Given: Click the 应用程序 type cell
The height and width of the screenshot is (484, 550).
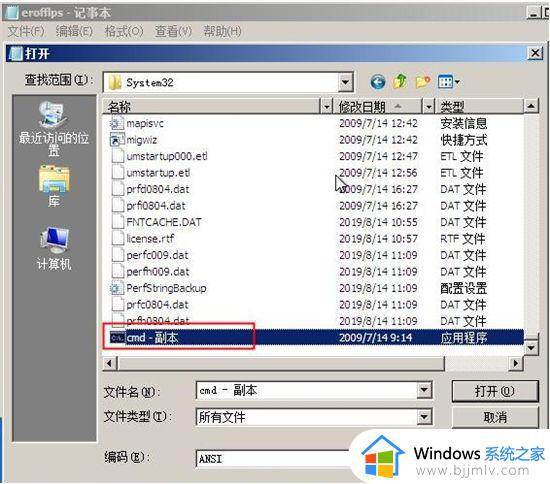Looking at the screenshot, I should 464,338.
